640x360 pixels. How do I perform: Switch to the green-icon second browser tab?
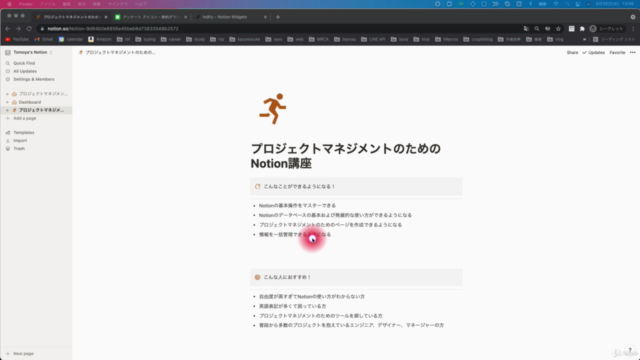pyautogui.click(x=151, y=17)
